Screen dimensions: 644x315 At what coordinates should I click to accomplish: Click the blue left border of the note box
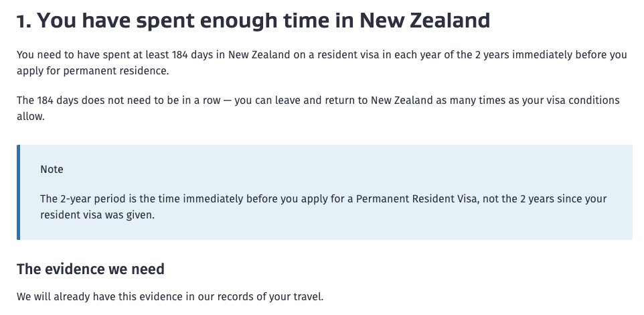[x=19, y=192]
